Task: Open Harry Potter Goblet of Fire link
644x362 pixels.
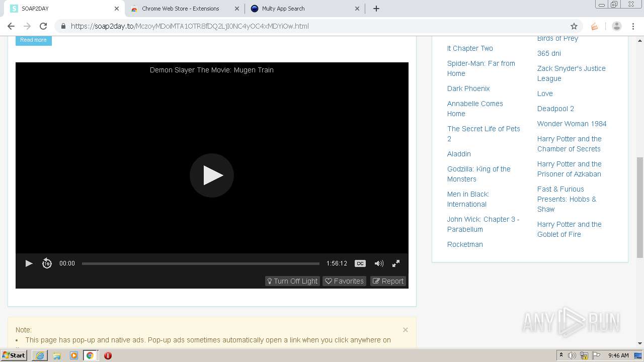Action: (x=570, y=229)
